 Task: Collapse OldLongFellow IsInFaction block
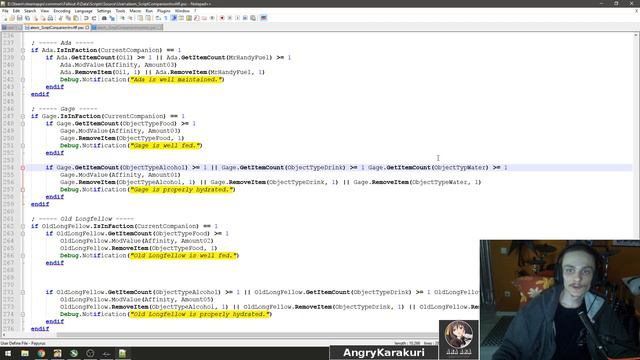click(23, 226)
